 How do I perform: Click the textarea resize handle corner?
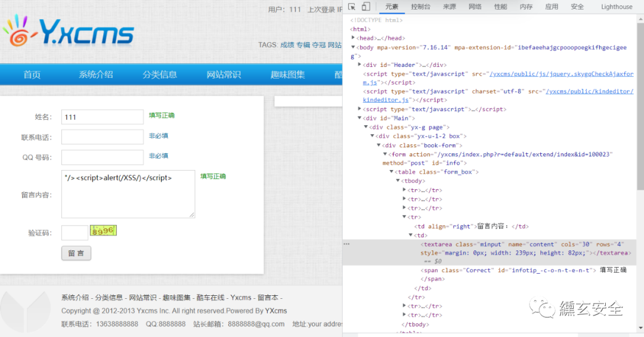tap(192, 215)
